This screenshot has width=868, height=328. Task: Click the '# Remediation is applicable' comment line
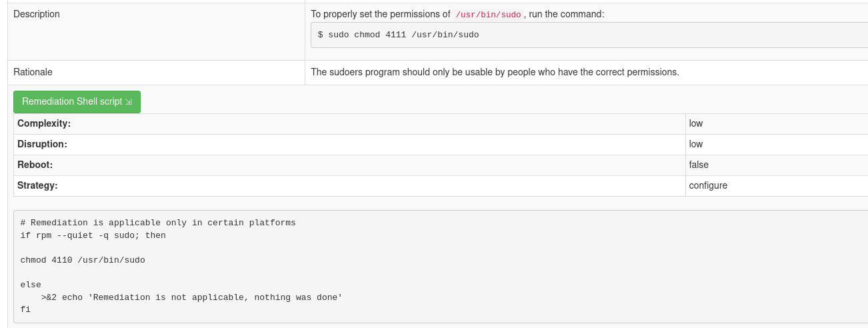(x=158, y=223)
